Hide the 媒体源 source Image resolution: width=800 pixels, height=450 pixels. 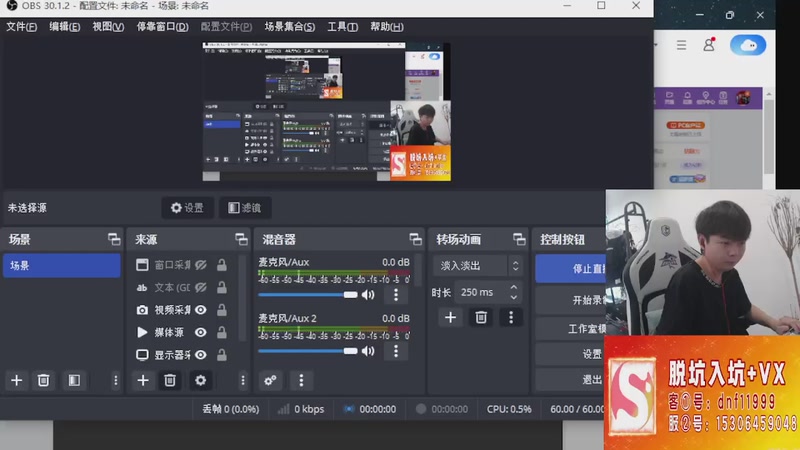pyautogui.click(x=201, y=332)
